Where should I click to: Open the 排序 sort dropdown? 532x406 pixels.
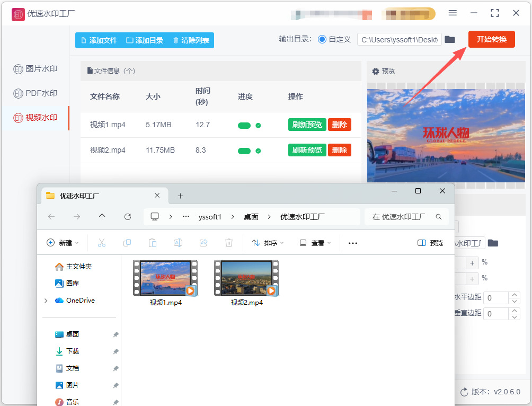tap(268, 243)
